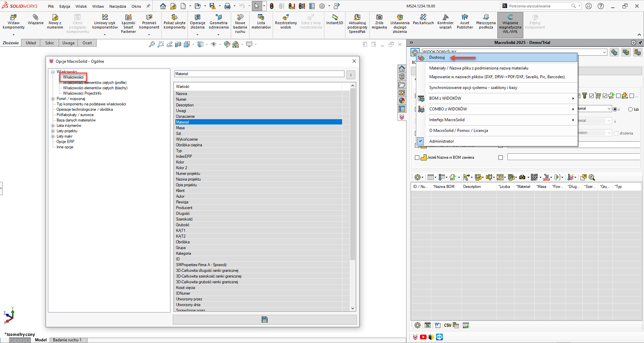
Task: Click the PDF export icon in MacroSolid toolbar
Action: 547,177
